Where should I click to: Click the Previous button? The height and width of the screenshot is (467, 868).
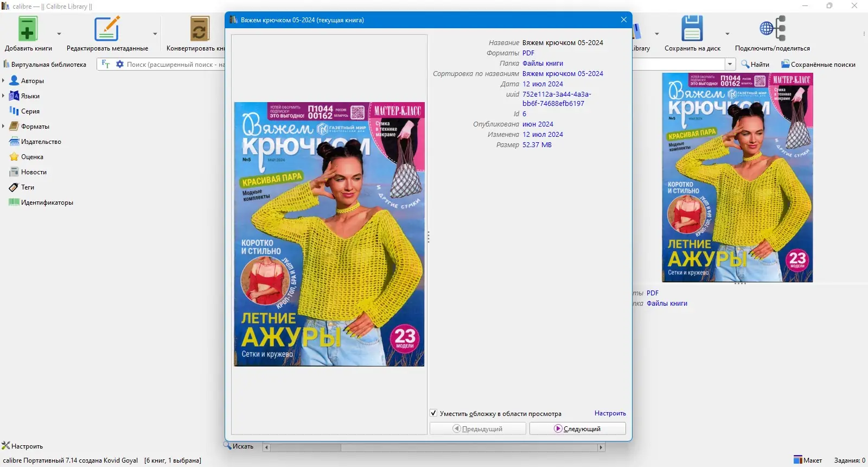pyautogui.click(x=478, y=429)
